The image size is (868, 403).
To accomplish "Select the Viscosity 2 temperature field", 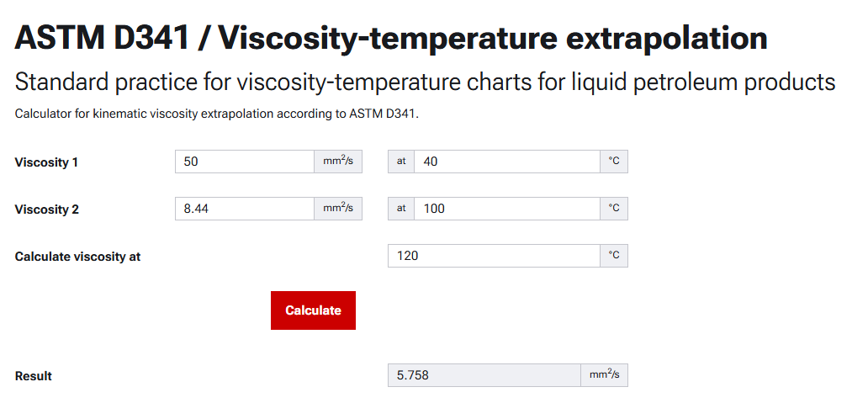I will point(507,209).
